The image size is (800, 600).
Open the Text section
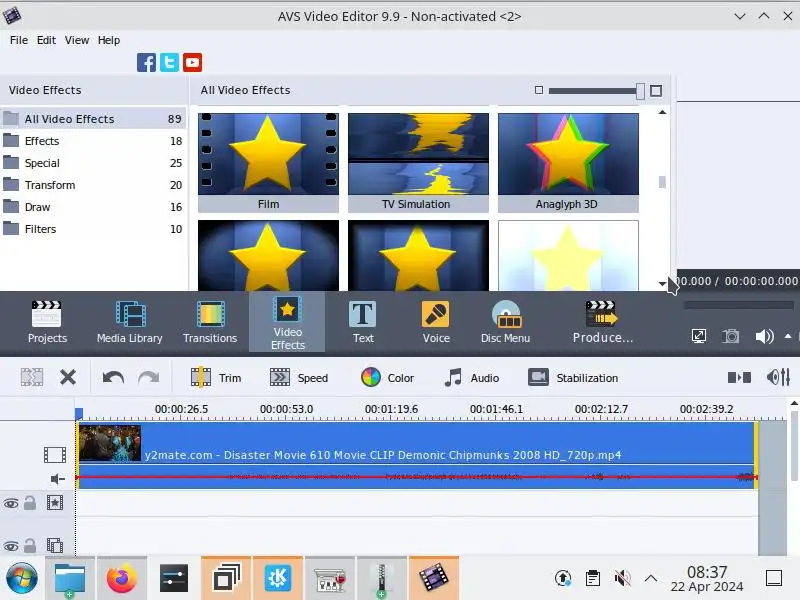point(363,322)
